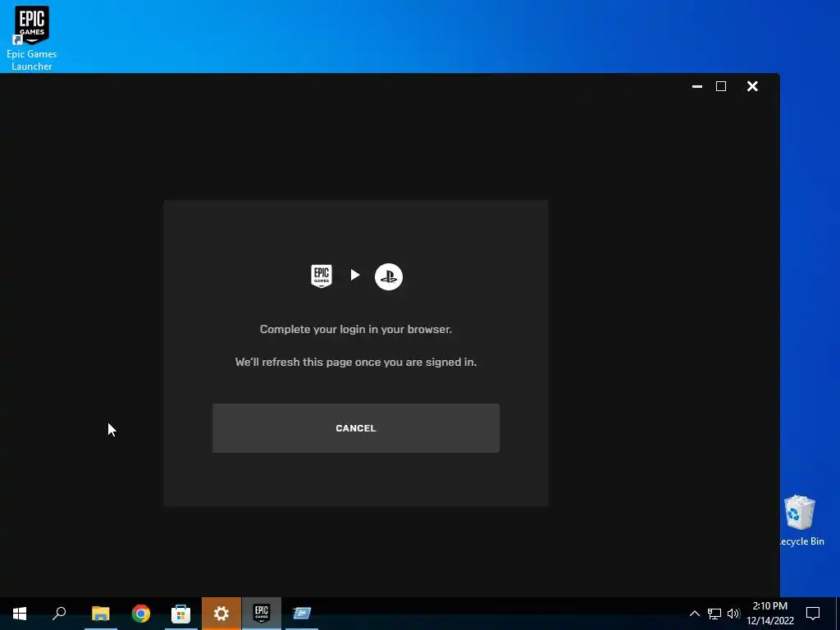840x630 pixels.
Task: Switch to Settings gear on taskbar
Action: tap(221, 614)
